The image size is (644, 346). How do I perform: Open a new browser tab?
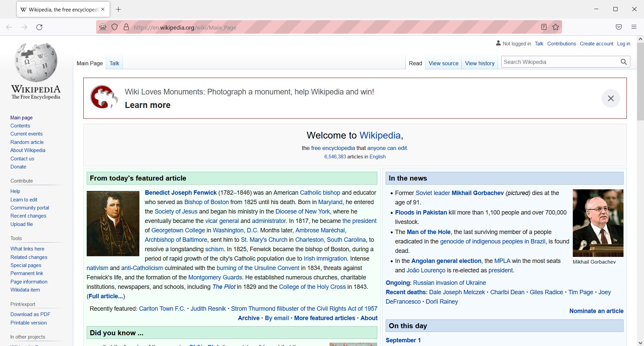click(118, 9)
